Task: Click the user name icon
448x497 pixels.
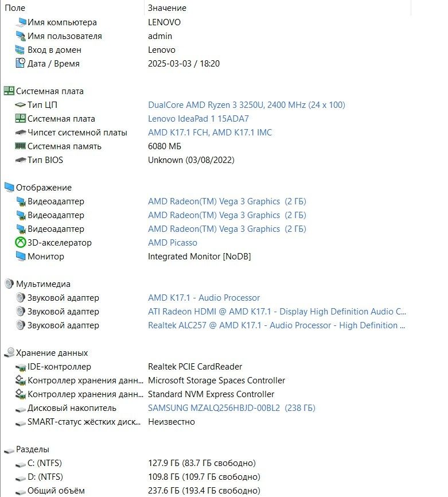Action: [21, 36]
